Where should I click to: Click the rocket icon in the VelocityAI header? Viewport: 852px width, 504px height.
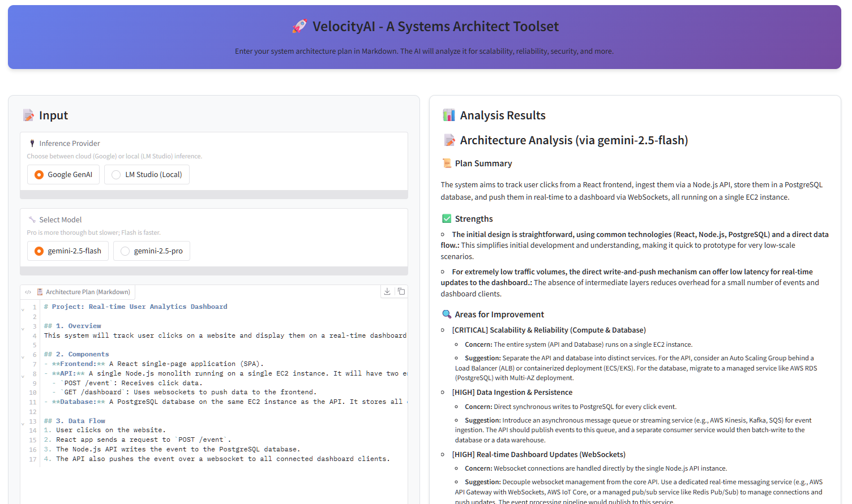[x=299, y=26]
